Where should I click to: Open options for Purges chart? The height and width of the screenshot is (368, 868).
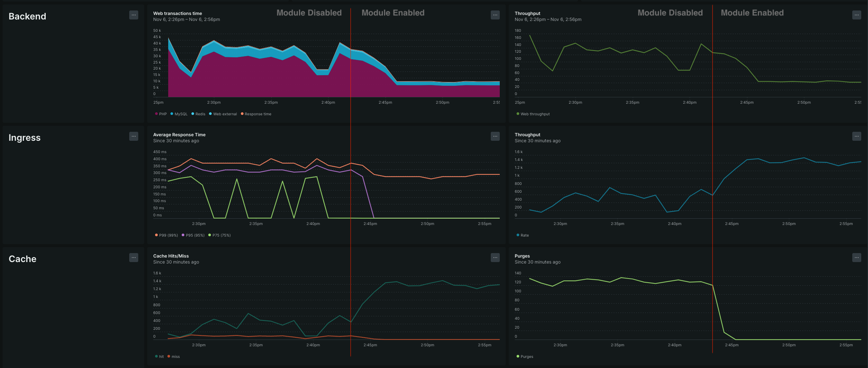[857, 258]
